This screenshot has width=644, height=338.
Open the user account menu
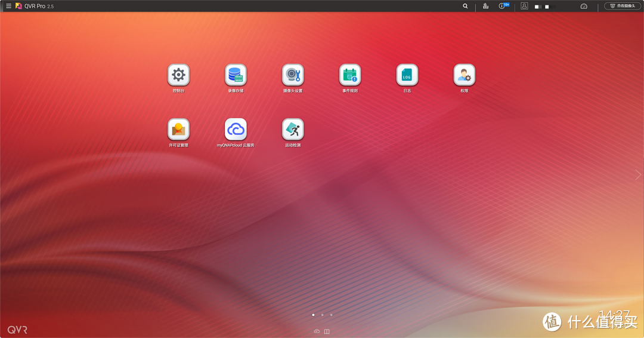(524, 6)
